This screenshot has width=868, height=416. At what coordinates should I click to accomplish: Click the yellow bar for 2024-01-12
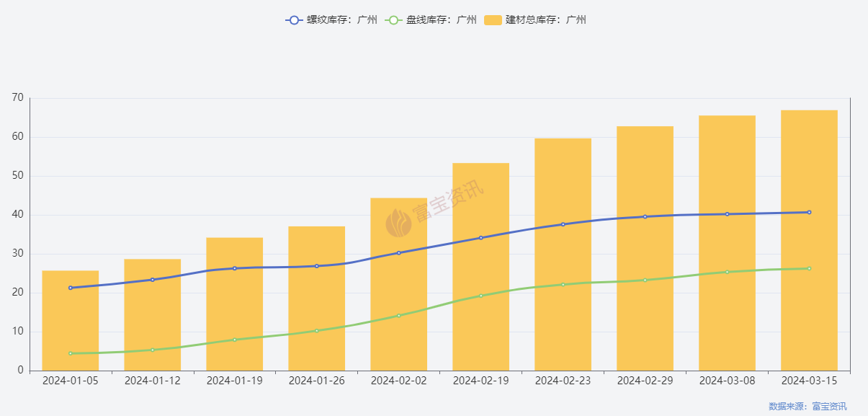pyautogui.click(x=153, y=315)
